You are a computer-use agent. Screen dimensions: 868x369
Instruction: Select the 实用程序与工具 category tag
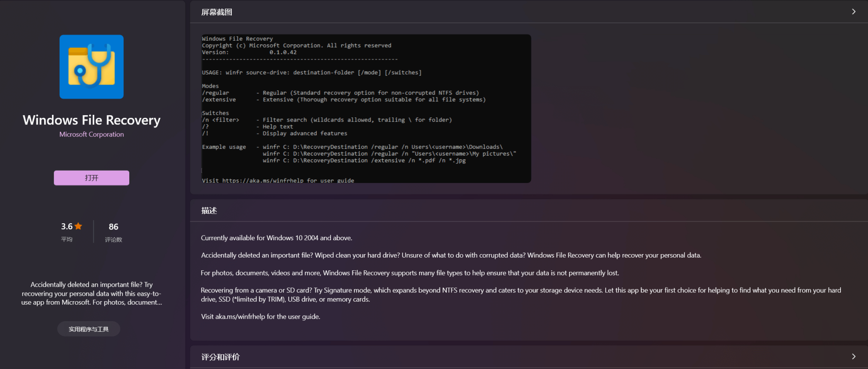tap(89, 329)
